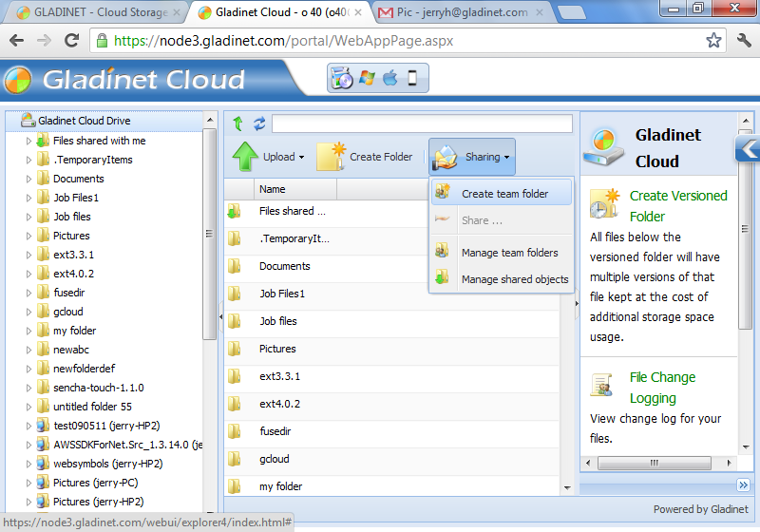
Task: Select the ext4.0.2 row in file list
Action: 391,404
